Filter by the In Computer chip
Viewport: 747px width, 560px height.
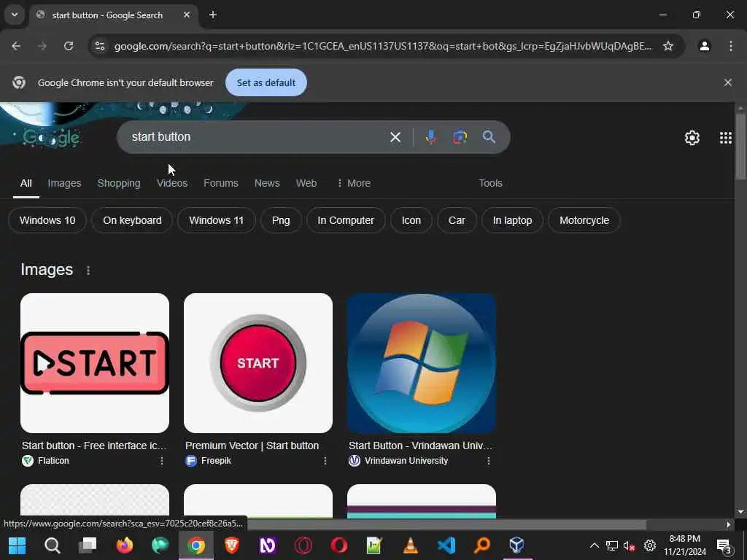coord(345,220)
